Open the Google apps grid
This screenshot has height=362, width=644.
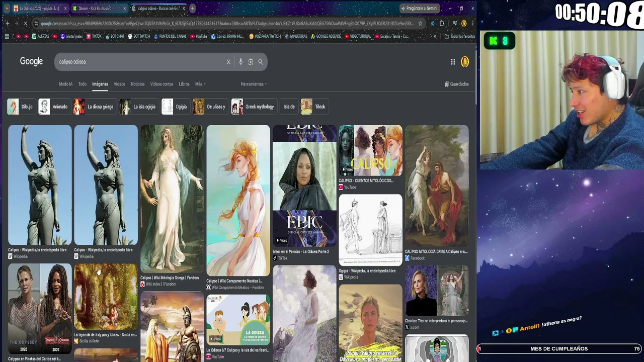click(x=453, y=62)
